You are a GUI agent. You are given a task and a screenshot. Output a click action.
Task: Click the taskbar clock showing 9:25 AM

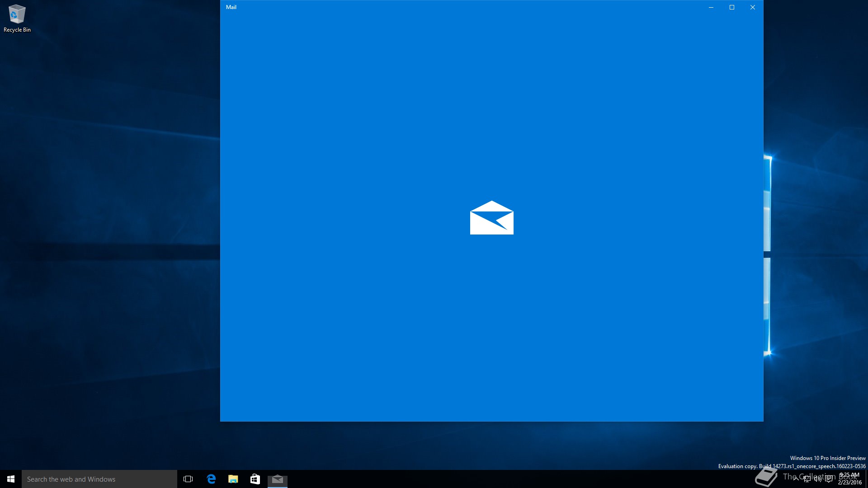coord(850,479)
